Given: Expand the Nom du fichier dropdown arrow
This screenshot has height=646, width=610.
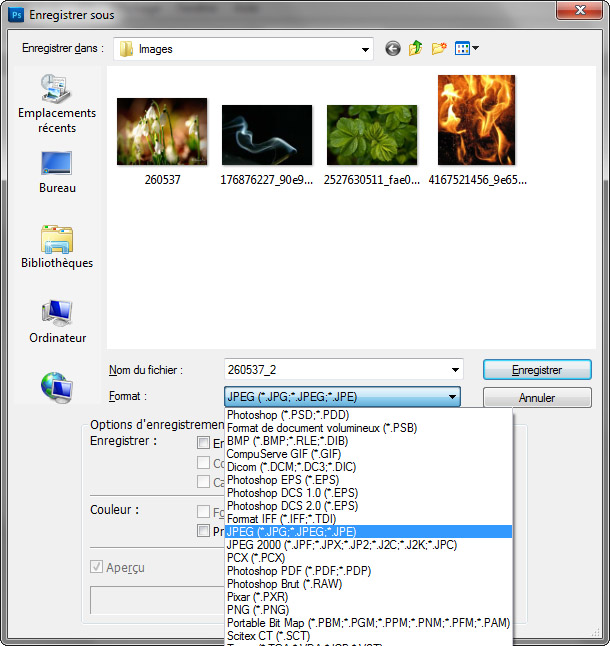Looking at the screenshot, I should pos(455,370).
